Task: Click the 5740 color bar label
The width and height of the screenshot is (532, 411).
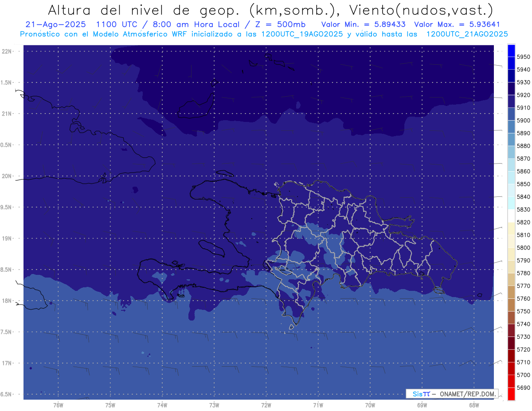Action: pos(524,324)
